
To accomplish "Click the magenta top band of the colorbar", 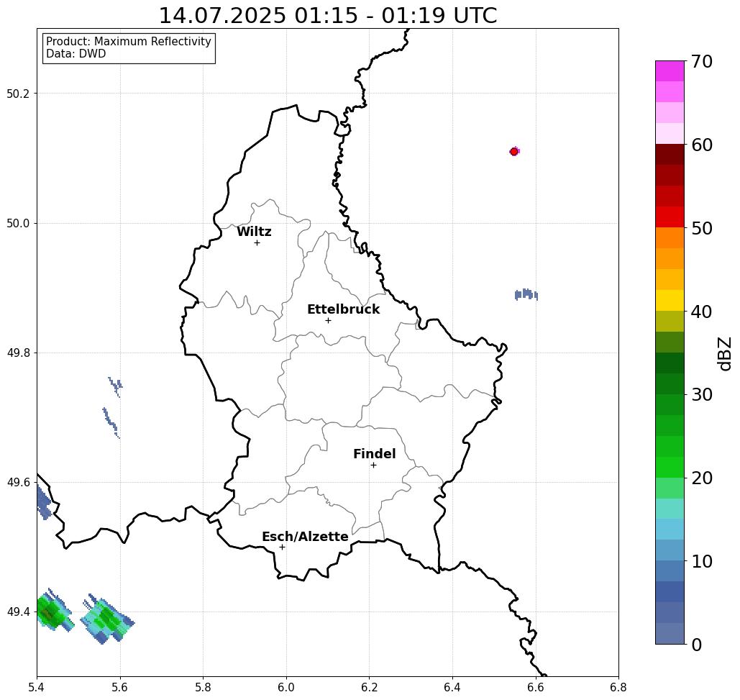I will click(x=670, y=71).
